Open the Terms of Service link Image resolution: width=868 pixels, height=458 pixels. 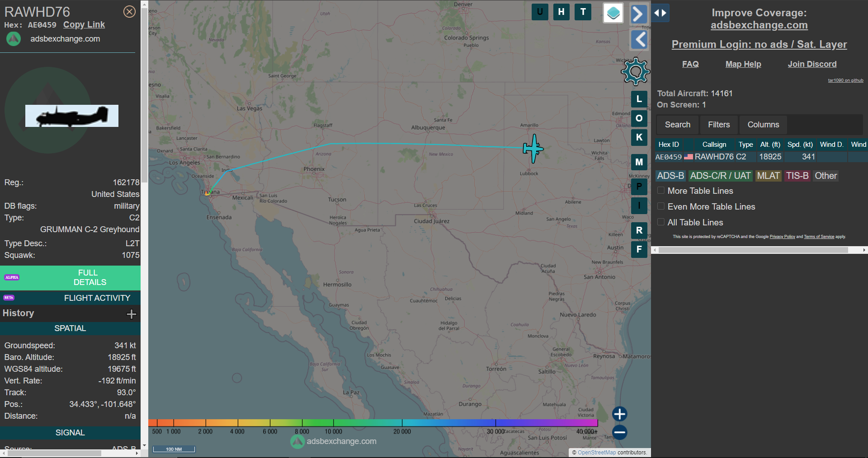coord(819,237)
